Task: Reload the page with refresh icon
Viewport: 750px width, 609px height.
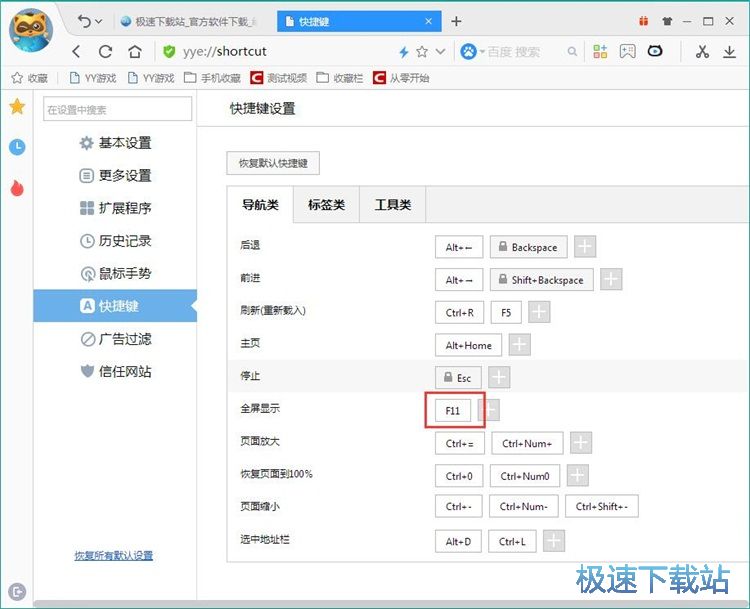Action: point(105,51)
